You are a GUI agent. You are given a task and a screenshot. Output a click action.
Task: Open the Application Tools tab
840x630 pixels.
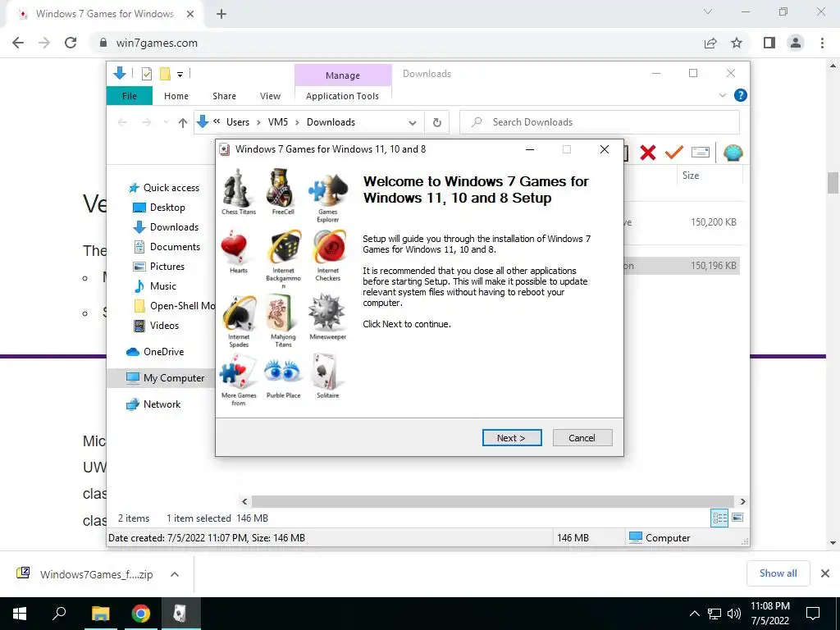pyautogui.click(x=342, y=96)
